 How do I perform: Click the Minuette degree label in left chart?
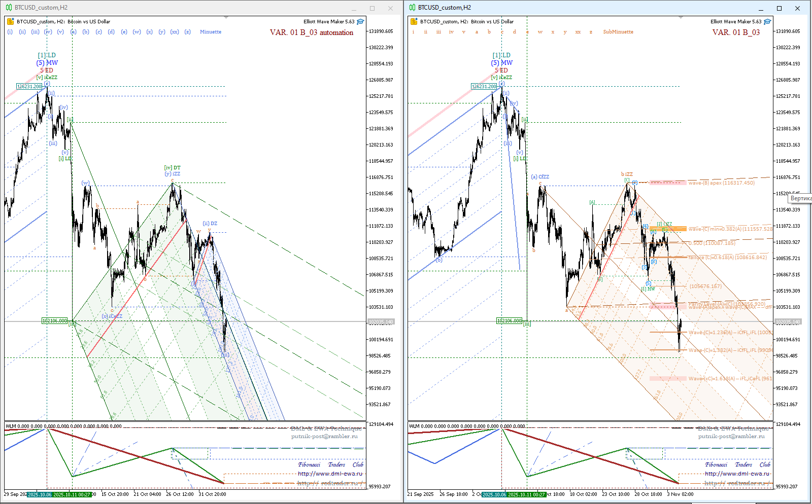click(x=210, y=32)
